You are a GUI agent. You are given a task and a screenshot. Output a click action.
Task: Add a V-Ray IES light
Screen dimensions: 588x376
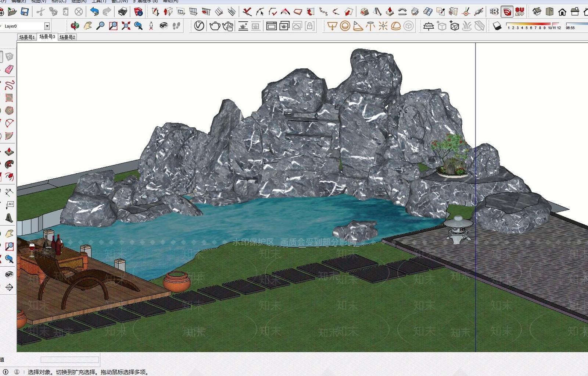coord(370,26)
